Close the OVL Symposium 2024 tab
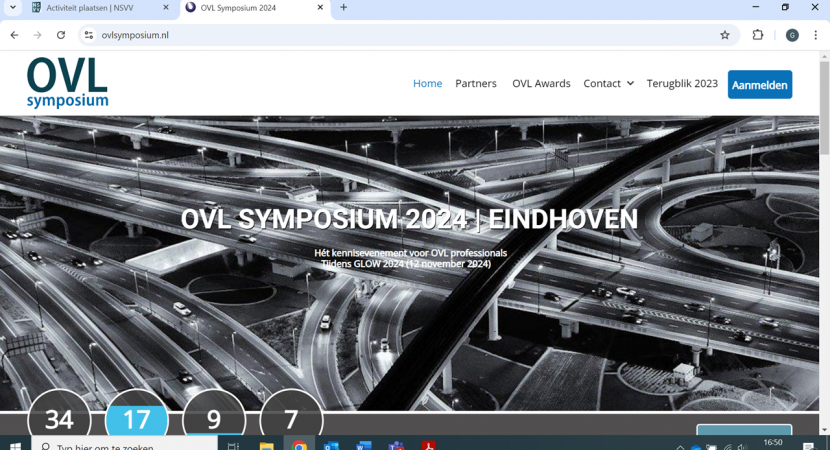This screenshot has width=830, height=450. [320, 7]
